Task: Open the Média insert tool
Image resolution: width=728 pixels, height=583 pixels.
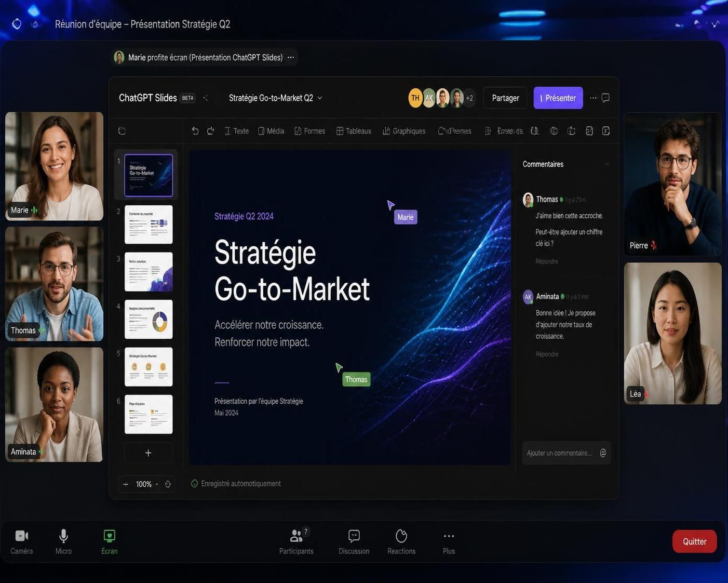Action: (x=271, y=131)
